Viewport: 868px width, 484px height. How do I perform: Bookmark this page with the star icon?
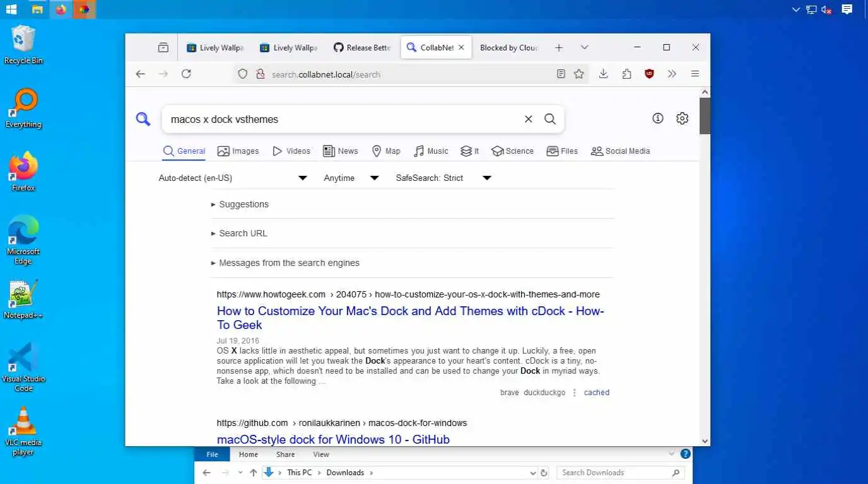[579, 74]
